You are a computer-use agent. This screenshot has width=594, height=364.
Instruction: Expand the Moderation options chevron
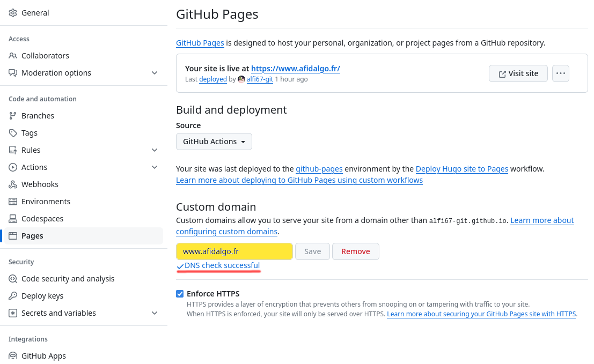(155, 73)
